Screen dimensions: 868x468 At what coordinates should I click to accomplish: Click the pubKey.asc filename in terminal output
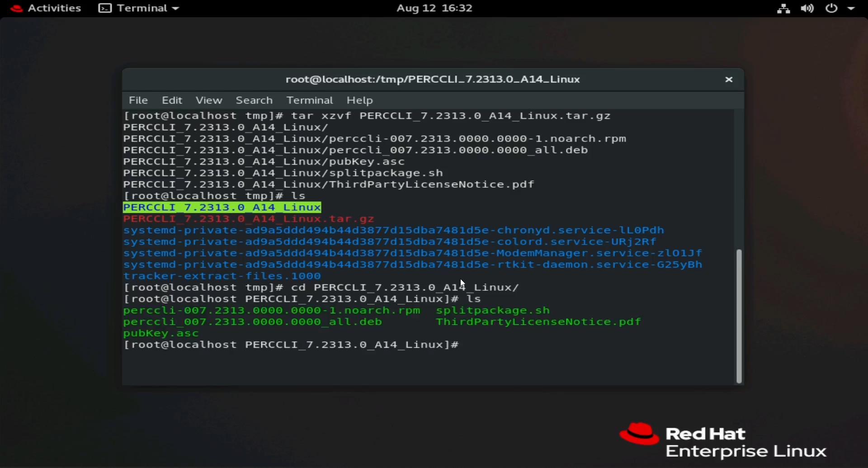point(161,333)
